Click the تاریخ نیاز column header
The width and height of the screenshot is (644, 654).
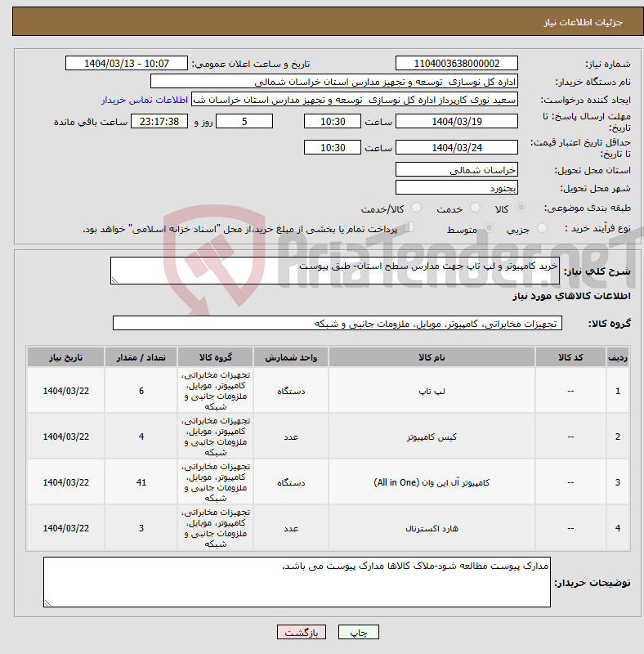[66, 357]
